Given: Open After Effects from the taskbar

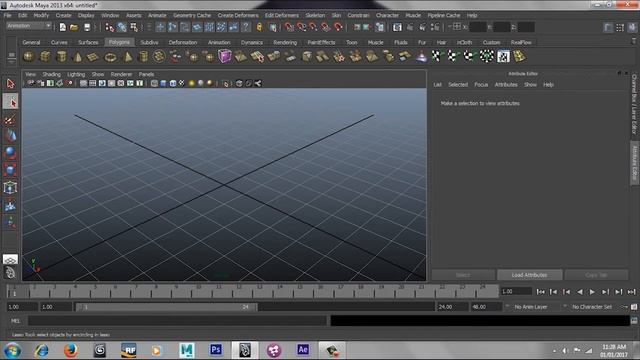Looking at the screenshot, I should tap(303, 350).
